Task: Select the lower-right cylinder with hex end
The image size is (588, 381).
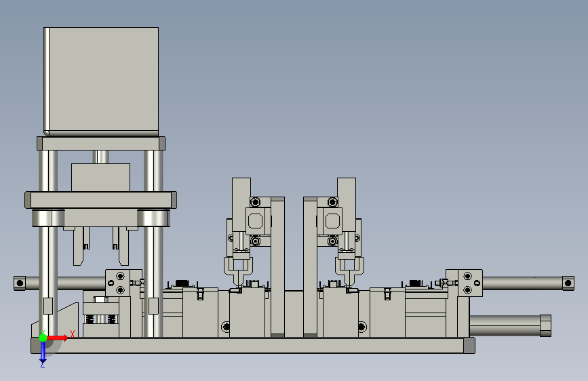Action: 510,325
